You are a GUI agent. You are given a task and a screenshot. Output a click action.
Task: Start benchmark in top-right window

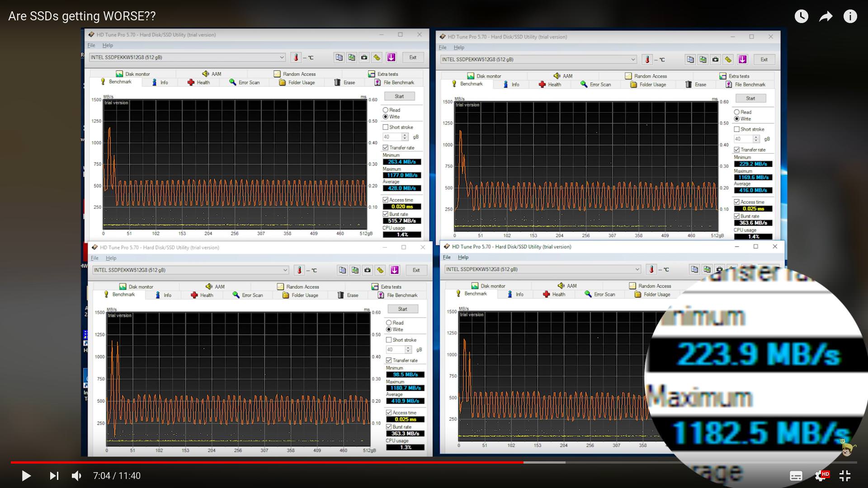750,98
